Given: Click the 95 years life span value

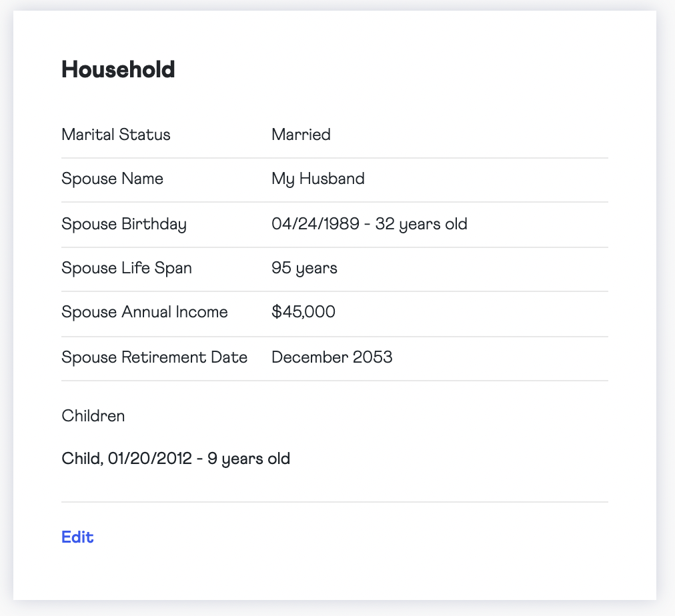Looking at the screenshot, I should point(304,268).
